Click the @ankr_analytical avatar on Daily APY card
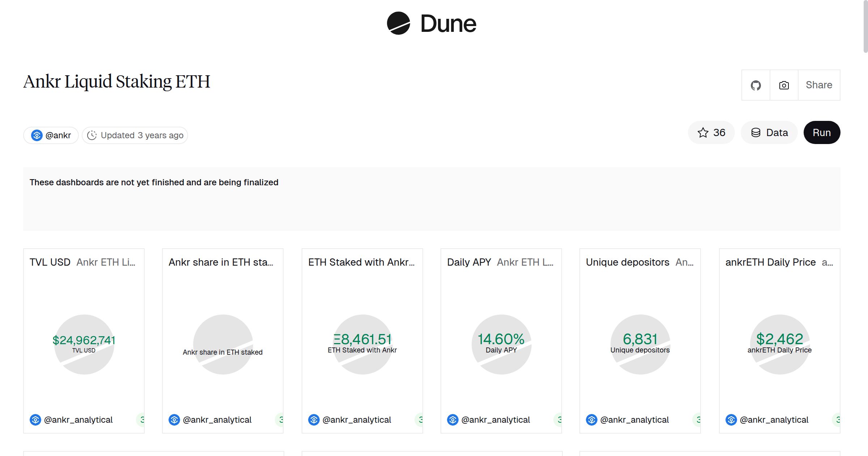The width and height of the screenshot is (868, 456). (x=453, y=420)
